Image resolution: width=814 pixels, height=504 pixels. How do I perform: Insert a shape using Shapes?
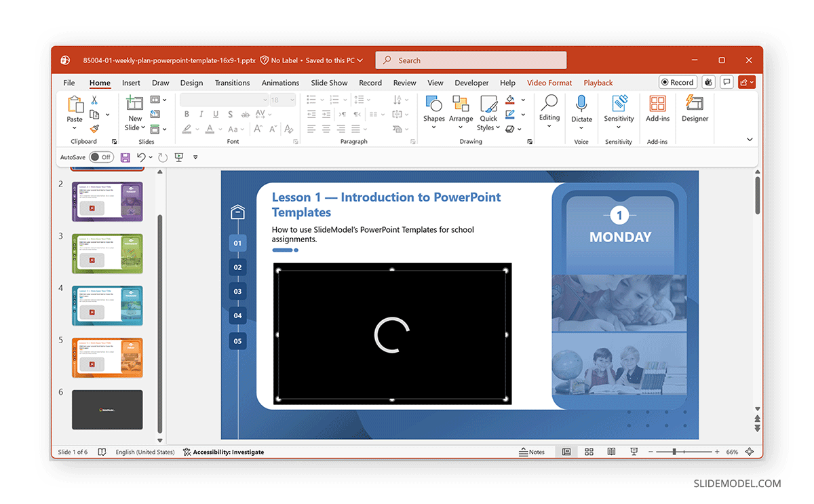click(x=433, y=111)
